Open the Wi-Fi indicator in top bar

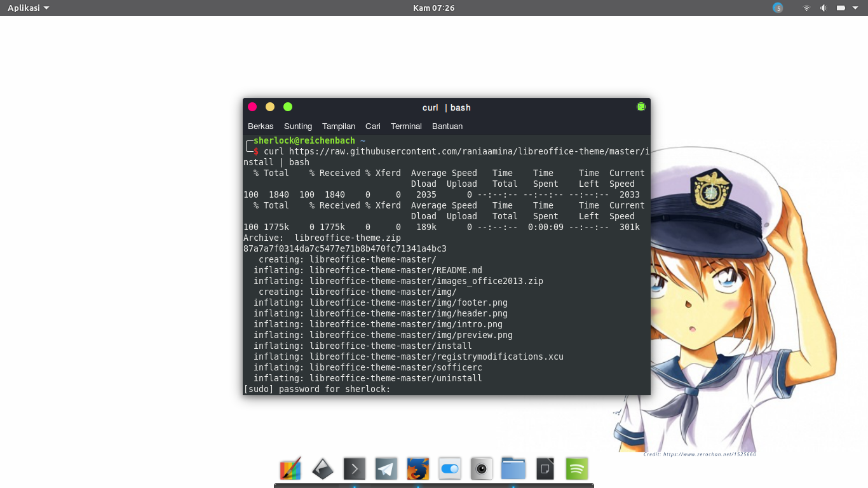click(806, 8)
